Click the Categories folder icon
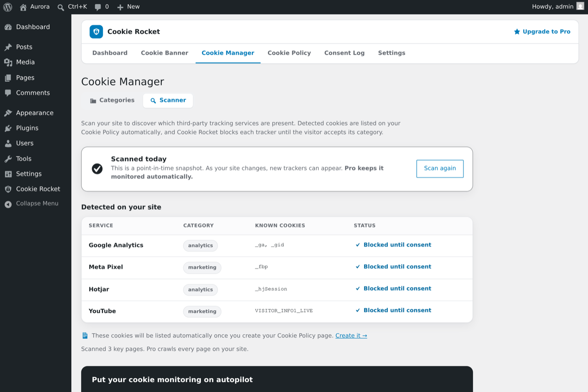Viewport: 588px width, 392px height. pyautogui.click(x=93, y=101)
